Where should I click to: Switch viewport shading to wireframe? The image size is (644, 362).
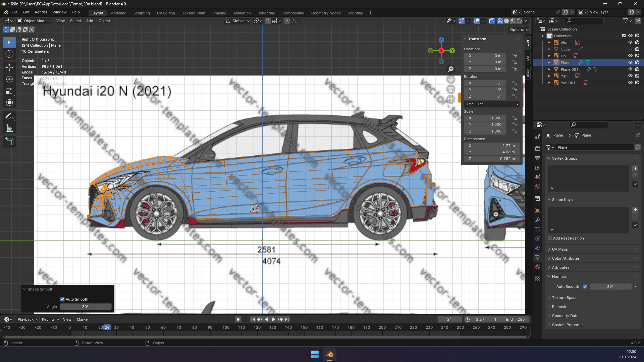pyautogui.click(x=500, y=21)
